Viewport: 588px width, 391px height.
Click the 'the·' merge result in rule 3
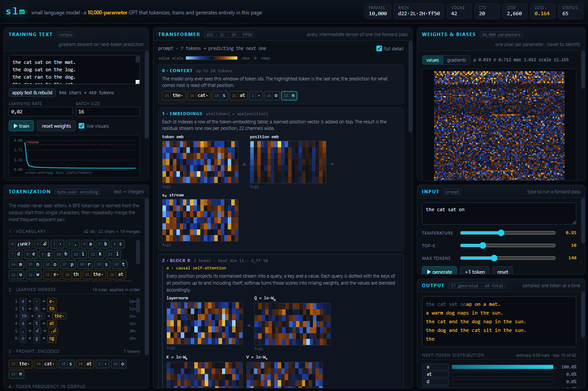coord(59,316)
